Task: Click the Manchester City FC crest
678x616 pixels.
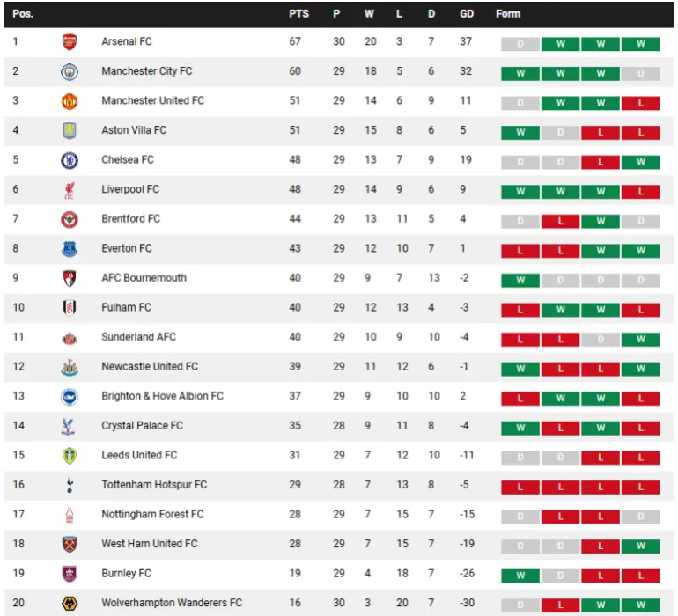Action: click(x=70, y=71)
